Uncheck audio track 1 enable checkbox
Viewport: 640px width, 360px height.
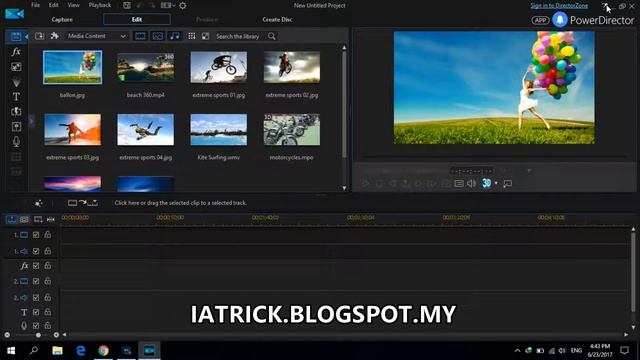pyautogui.click(x=36, y=251)
